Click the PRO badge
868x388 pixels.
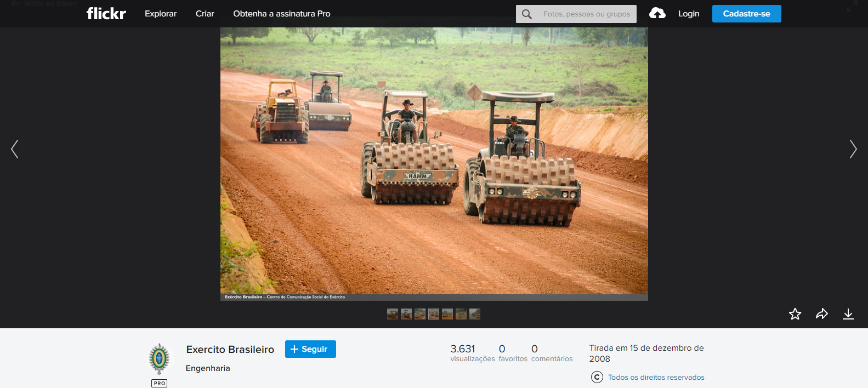tap(159, 383)
